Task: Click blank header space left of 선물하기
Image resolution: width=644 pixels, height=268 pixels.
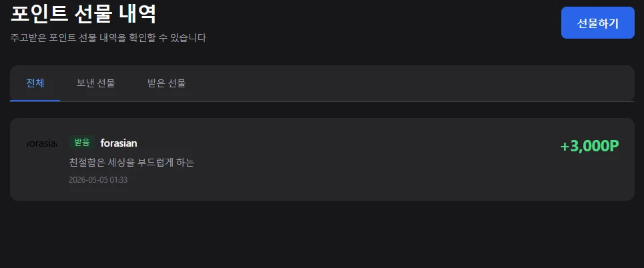Action: (x=382, y=23)
